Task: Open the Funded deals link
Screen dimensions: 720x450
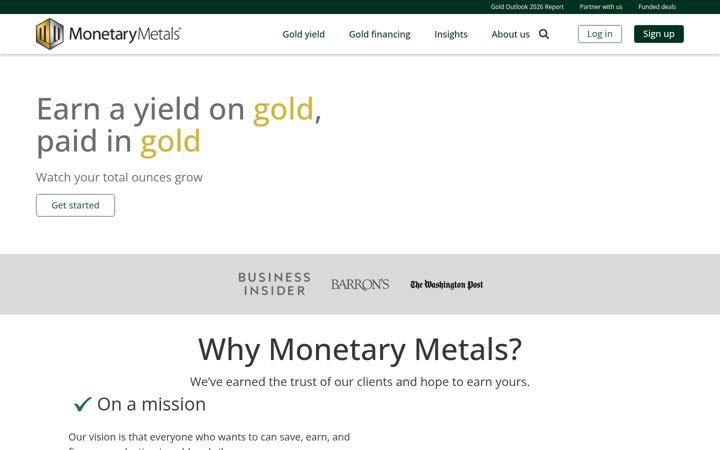Action: [x=657, y=7]
